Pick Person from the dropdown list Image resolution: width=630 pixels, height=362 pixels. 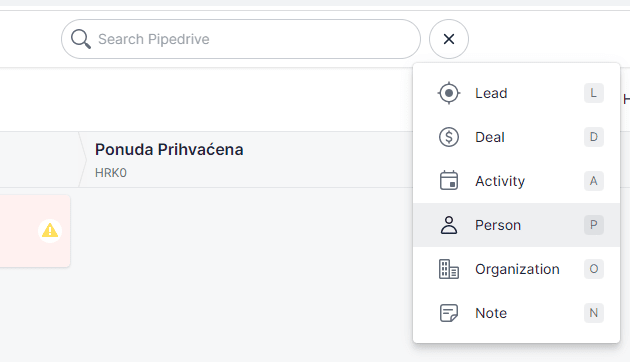516,225
